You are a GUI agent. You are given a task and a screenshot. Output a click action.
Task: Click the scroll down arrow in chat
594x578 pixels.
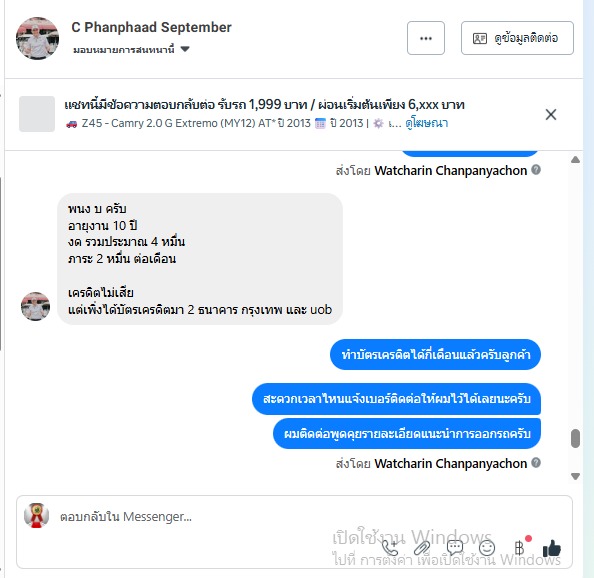coord(575,476)
